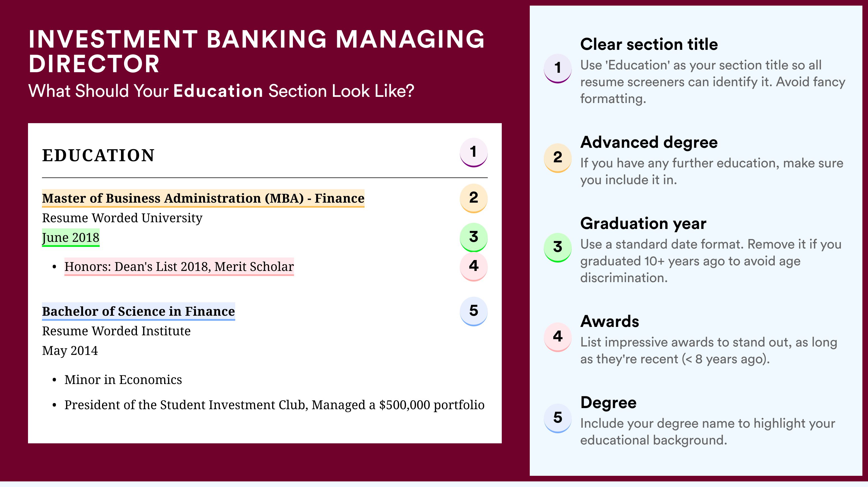This screenshot has height=487, width=868.
Task: Click badge 2 beside Advanced degree tip
Action: click(x=558, y=158)
